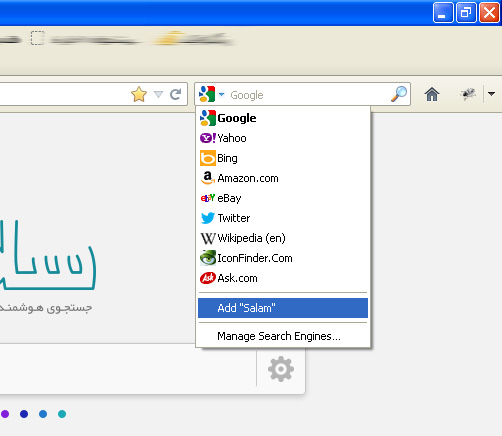
Task: Restore down the browser window
Action: coord(466,13)
